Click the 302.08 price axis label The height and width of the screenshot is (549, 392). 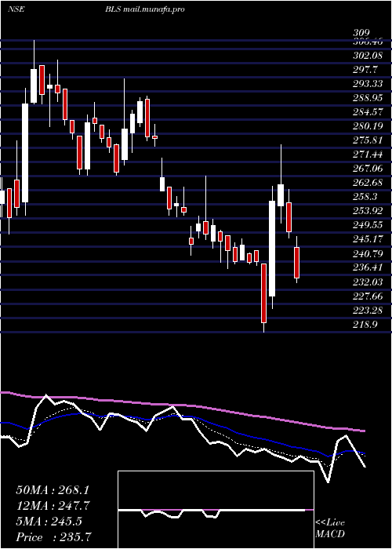point(367,55)
